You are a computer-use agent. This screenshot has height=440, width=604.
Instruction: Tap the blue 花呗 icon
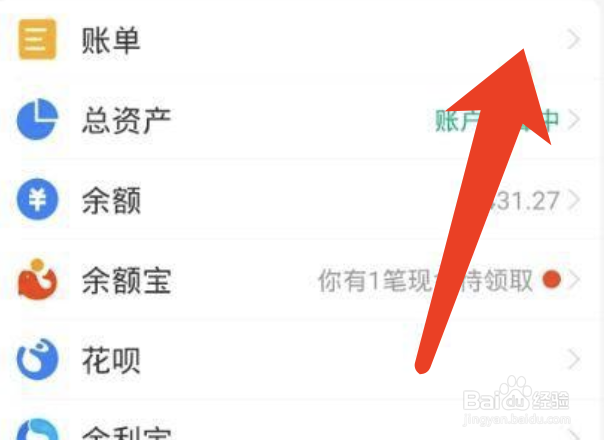pos(37,359)
